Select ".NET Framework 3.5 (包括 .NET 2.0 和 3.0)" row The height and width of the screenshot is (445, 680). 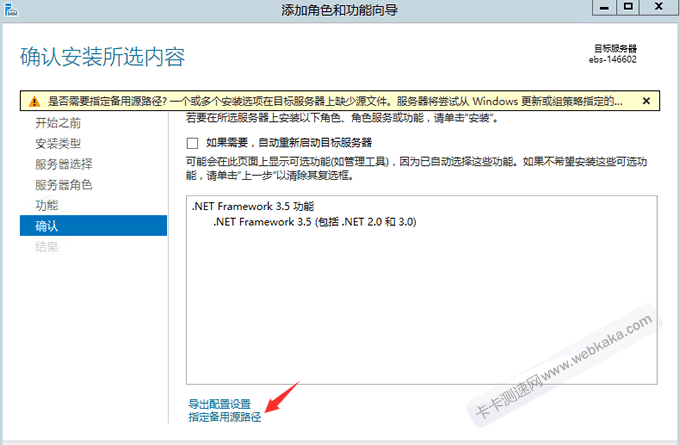[x=314, y=222]
